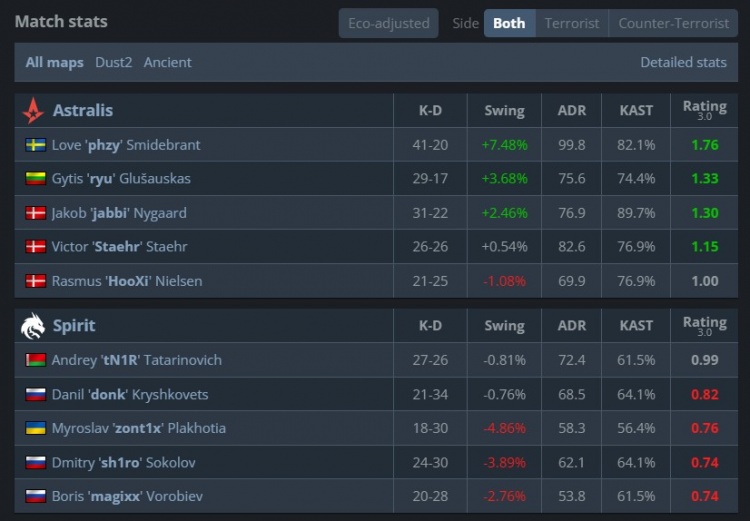The width and height of the screenshot is (750, 521).
Task: Click the Belarus flag beside tN1R
Action: click(x=35, y=360)
